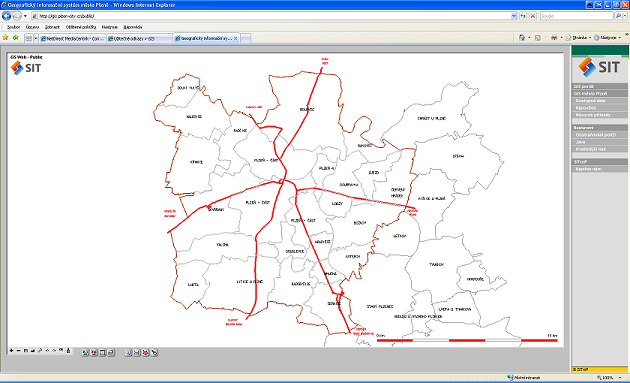Select the fourth map tool before the wrench
Viewport: 630px width, 383px height.
[x=33, y=350]
